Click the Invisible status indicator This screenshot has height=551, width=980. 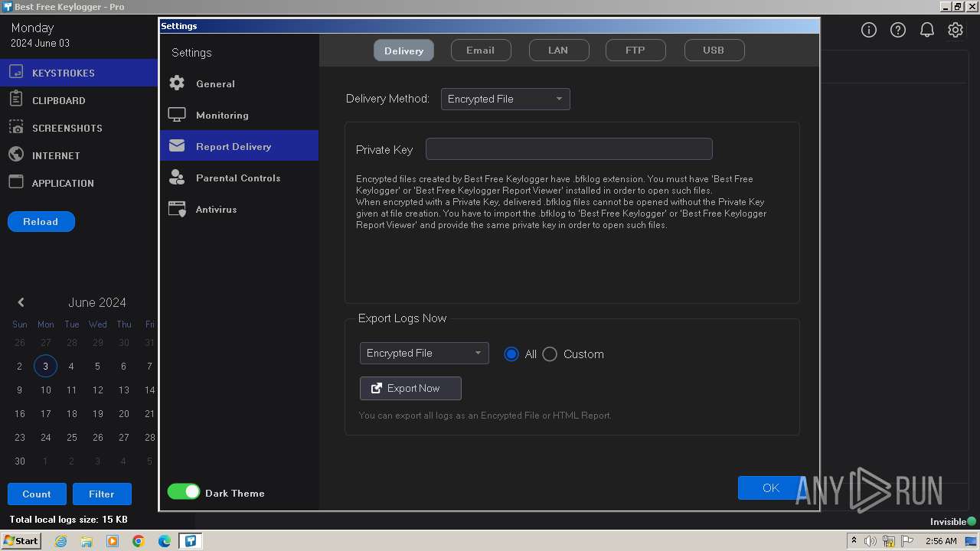point(953,522)
